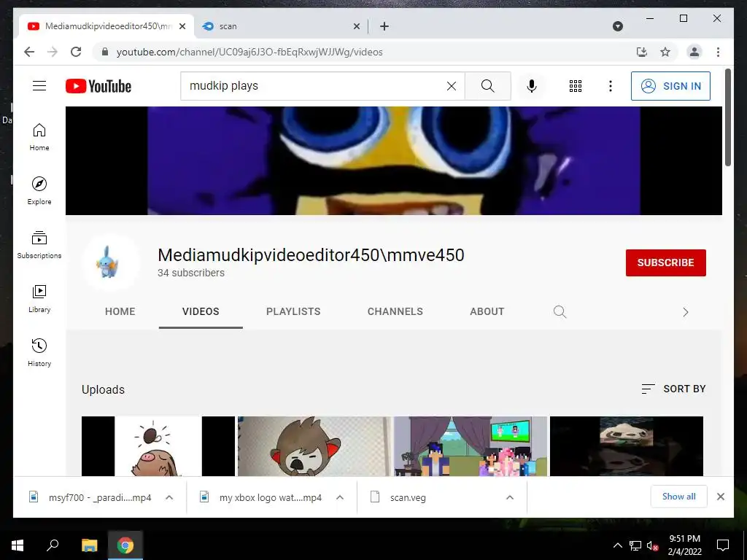Open a new Chrome tab

pos(384,26)
